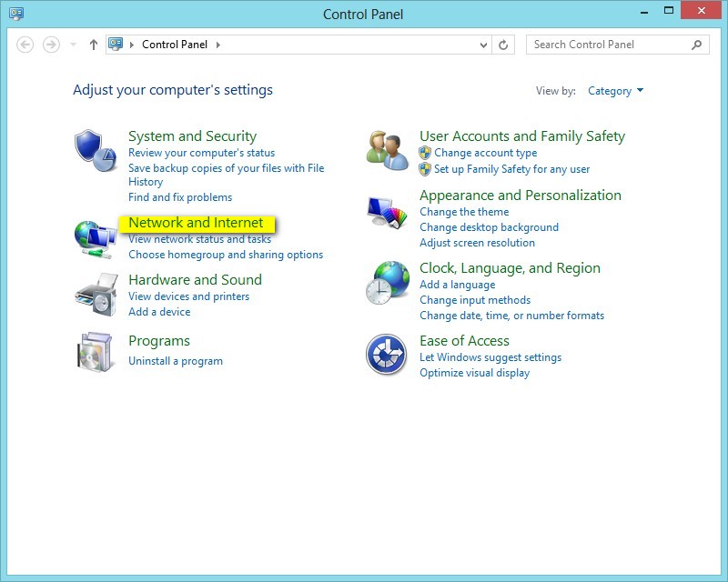Click shield icon beside Set up Family Safety
The height and width of the screenshot is (582, 728).
(x=425, y=169)
